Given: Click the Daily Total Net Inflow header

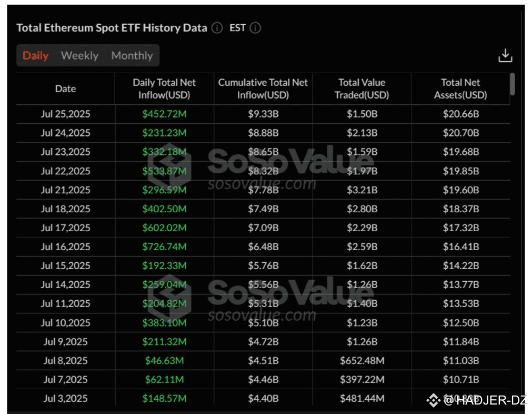Looking at the screenshot, I should pyautogui.click(x=164, y=89).
